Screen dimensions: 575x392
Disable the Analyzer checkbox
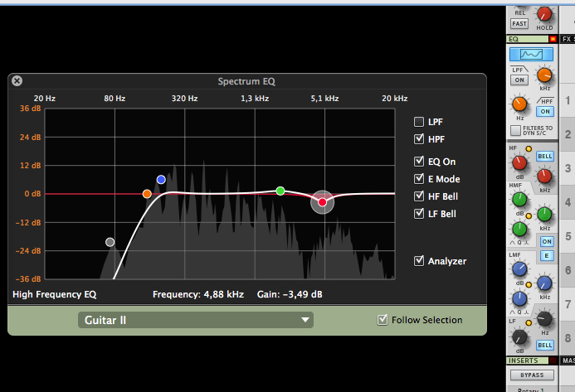419,261
